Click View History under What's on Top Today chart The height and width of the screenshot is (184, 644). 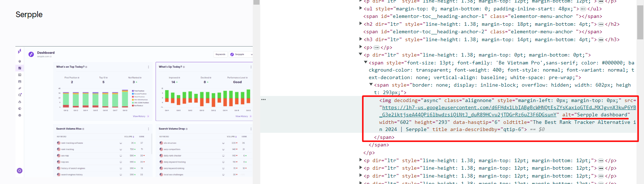pyautogui.click(x=141, y=116)
